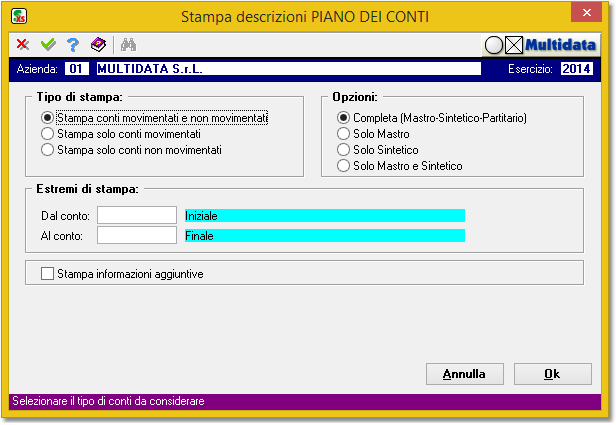The height and width of the screenshot is (425, 616).
Task: Click the application icon in title bar
Action: point(19,16)
